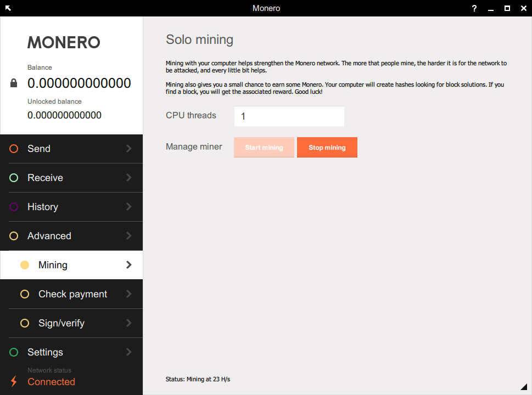Maximize the Monero window

[507, 8]
